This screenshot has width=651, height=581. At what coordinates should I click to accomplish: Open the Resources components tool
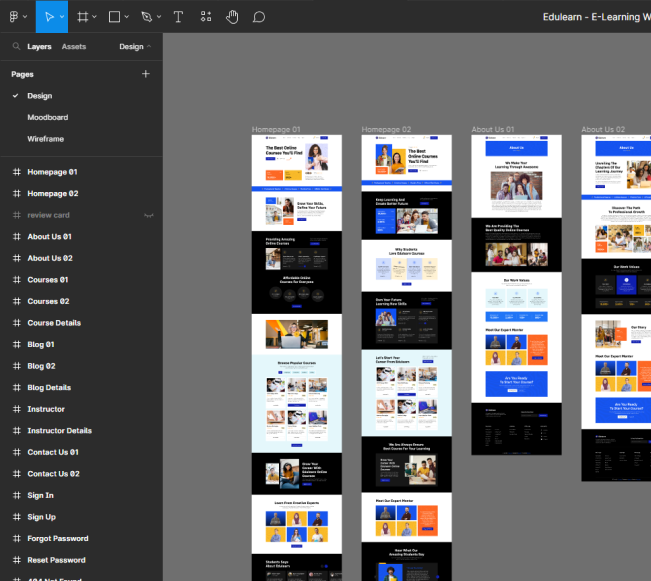(206, 17)
